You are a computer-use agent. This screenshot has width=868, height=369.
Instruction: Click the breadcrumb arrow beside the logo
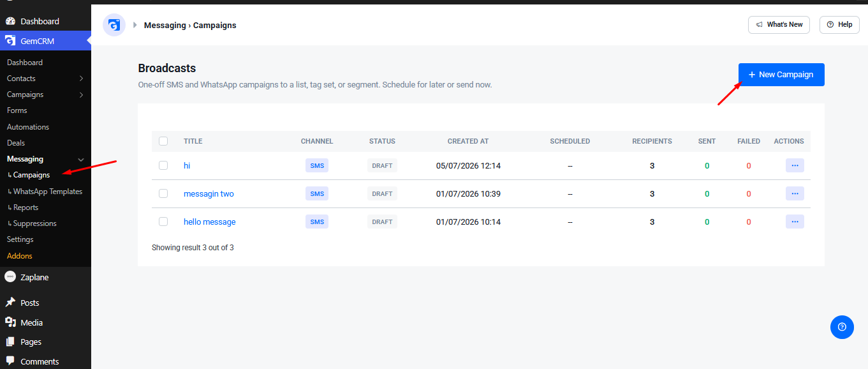click(135, 26)
